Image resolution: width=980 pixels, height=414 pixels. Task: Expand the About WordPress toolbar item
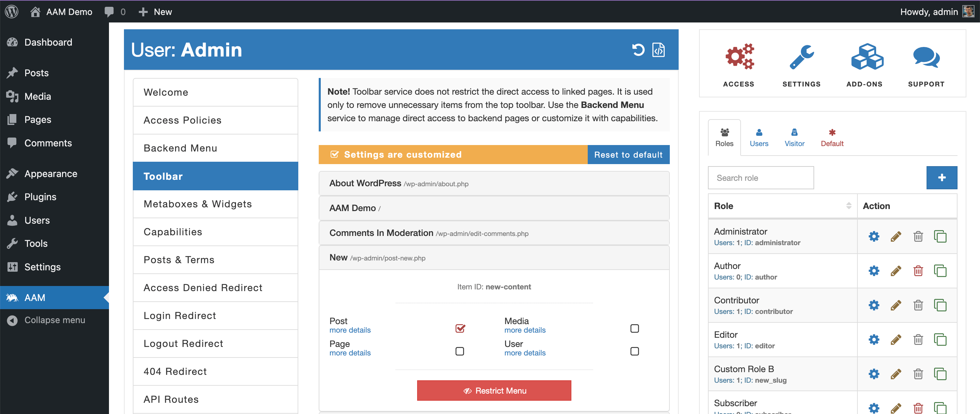point(494,184)
